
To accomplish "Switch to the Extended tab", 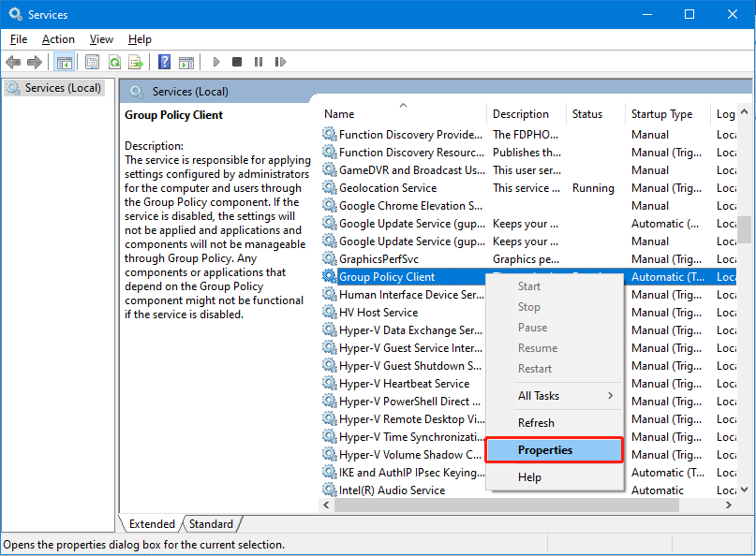I will (152, 524).
